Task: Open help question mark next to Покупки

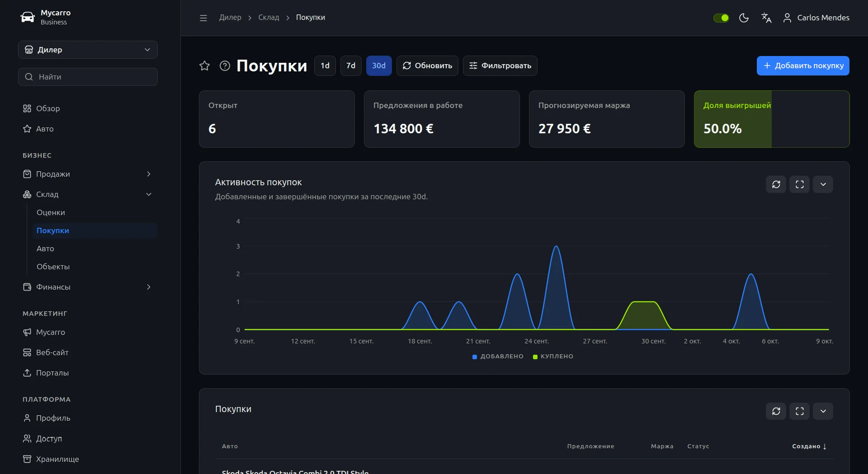Action: (225, 66)
